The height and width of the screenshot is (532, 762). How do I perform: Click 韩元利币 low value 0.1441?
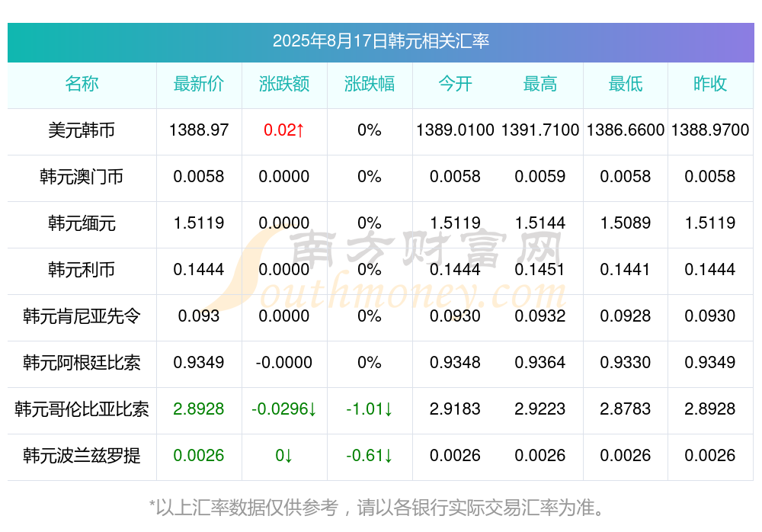(626, 269)
